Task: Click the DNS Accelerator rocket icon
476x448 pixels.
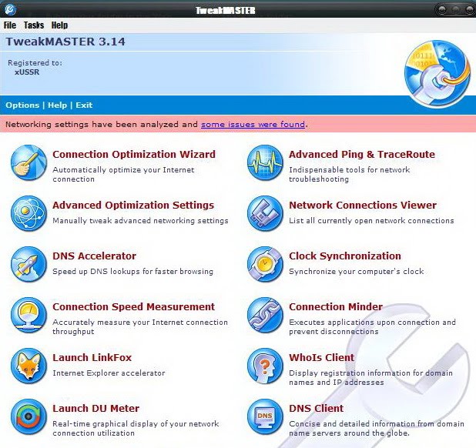Action: click(x=28, y=264)
